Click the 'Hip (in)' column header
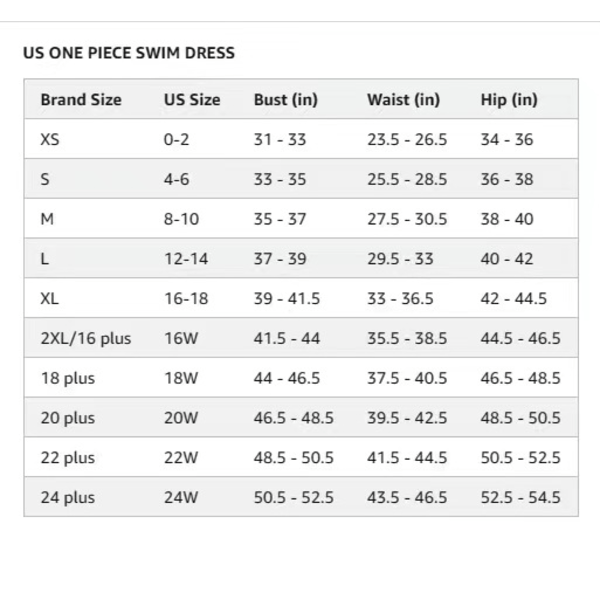The width and height of the screenshot is (600, 600). (x=509, y=100)
